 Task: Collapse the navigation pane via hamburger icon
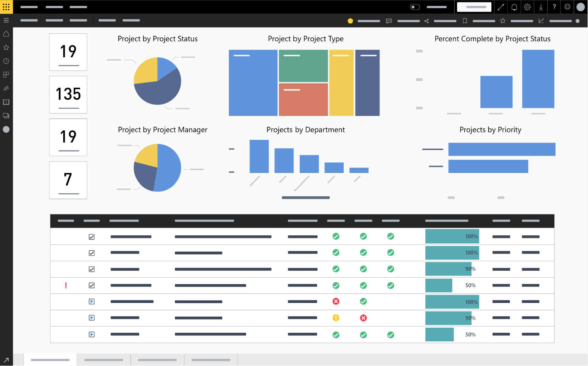[6, 20]
